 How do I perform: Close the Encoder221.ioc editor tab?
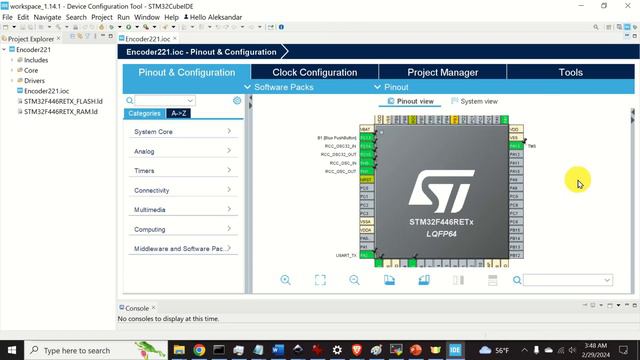(175, 38)
